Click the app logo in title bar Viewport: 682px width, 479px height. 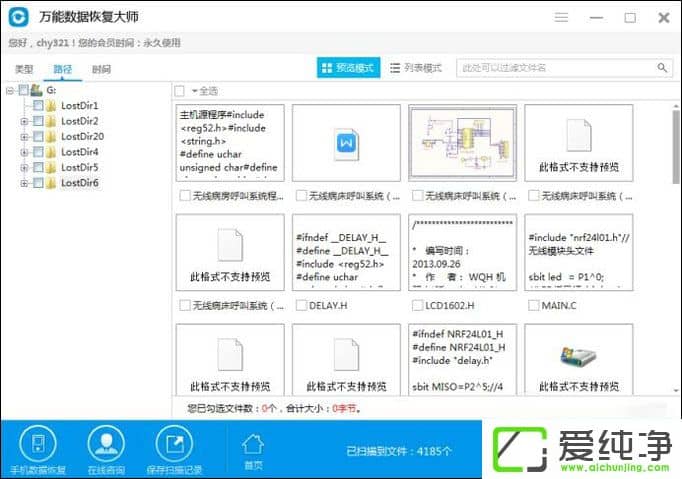[18, 17]
